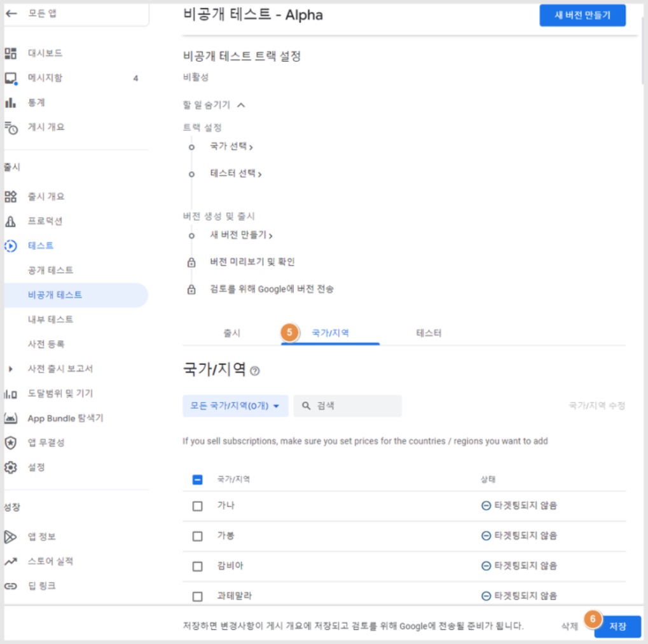Click the 상태 column header
The width and height of the screenshot is (648, 644).
coord(488,479)
